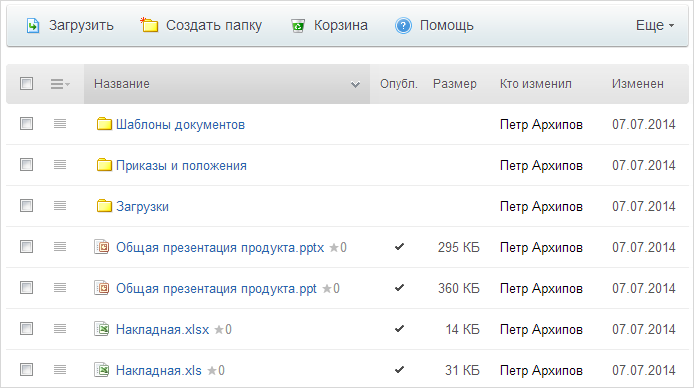The width and height of the screenshot is (694, 388).
Task: Click the folder icon for Приказы и положения
Action: (104, 165)
